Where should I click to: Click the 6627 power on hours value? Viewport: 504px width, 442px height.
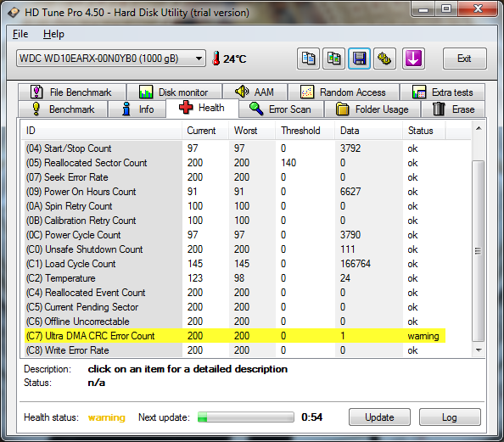click(350, 192)
